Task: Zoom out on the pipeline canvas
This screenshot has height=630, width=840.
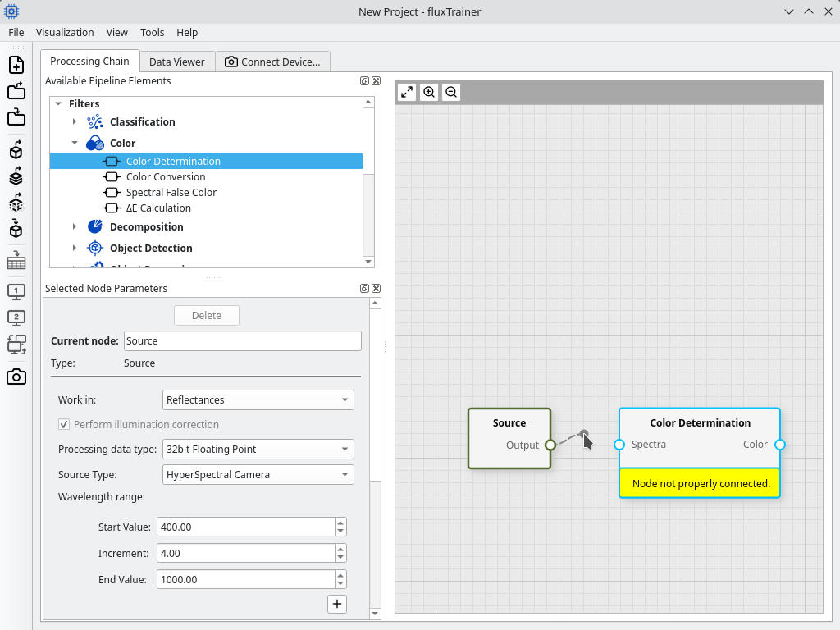Action: pos(451,92)
